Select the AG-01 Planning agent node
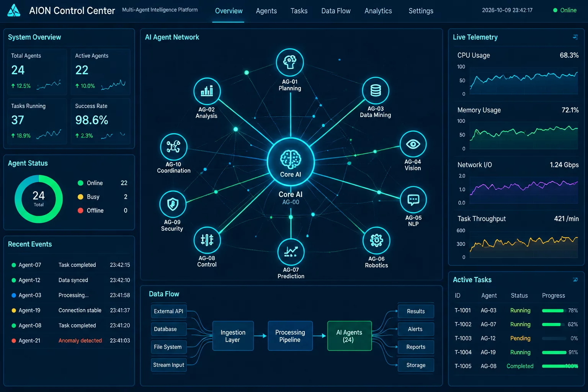The width and height of the screenshot is (588, 392). 290,62
